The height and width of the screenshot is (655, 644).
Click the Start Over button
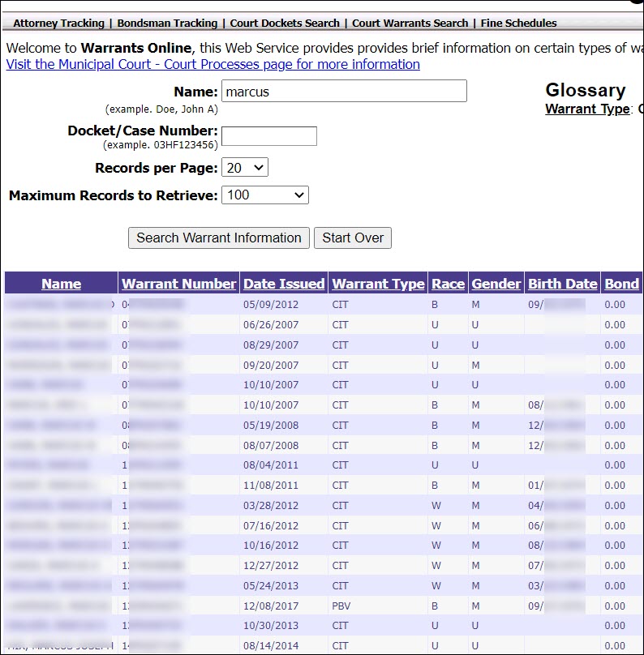click(353, 238)
